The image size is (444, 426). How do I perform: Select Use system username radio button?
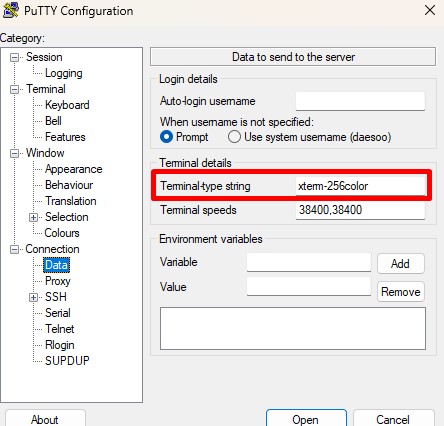234,137
